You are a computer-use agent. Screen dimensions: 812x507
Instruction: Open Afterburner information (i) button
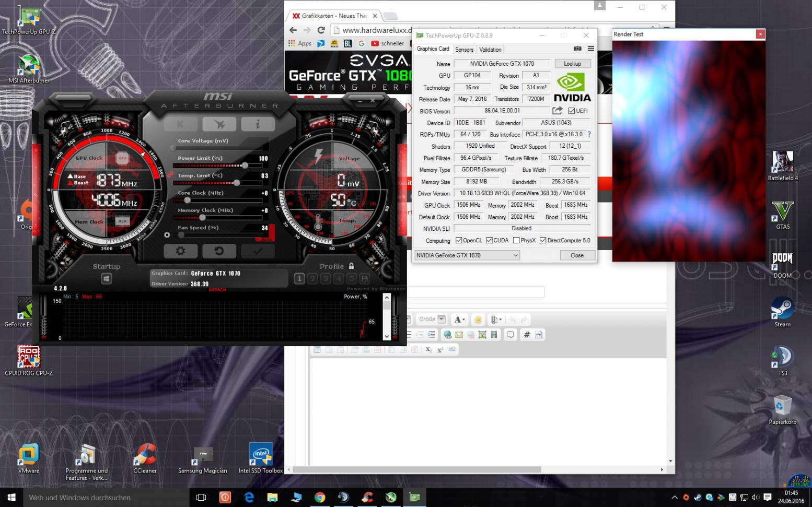click(x=258, y=124)
